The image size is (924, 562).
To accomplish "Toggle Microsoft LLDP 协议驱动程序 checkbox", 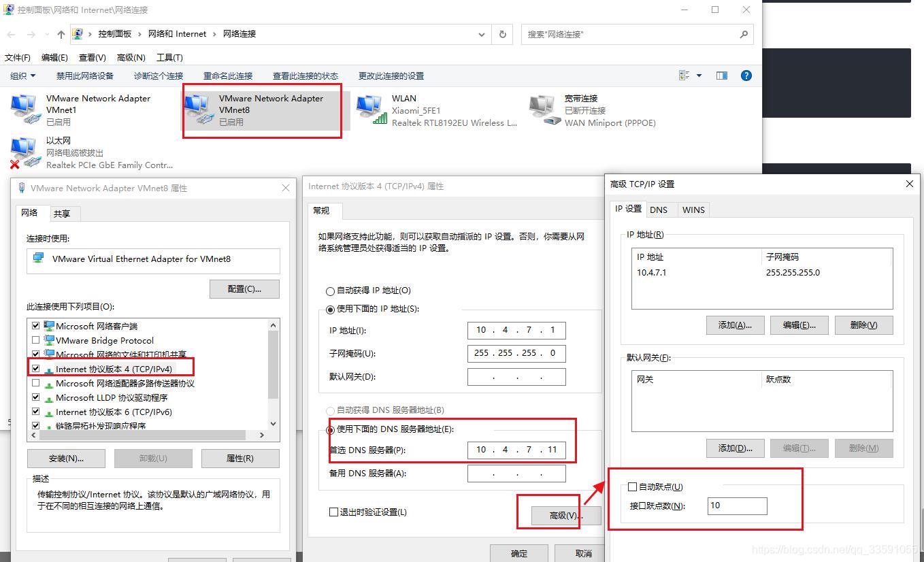I will tap(36, 397).
